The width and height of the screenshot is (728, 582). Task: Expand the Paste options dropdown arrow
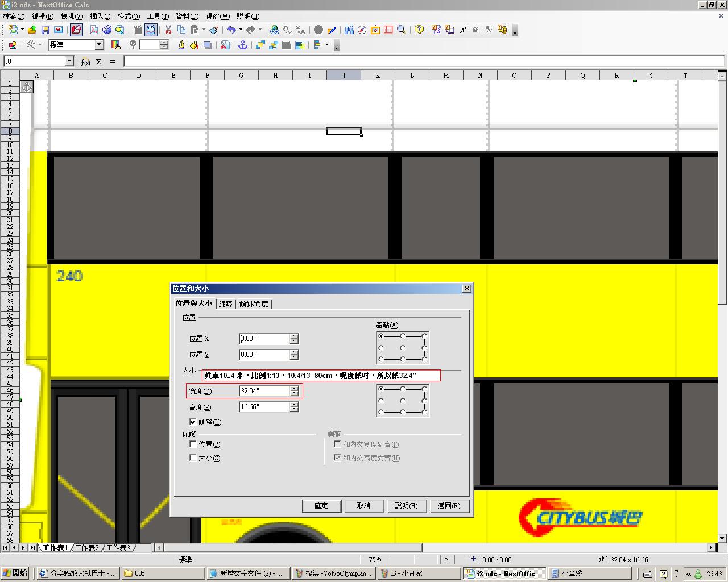[x=203, y=30]
